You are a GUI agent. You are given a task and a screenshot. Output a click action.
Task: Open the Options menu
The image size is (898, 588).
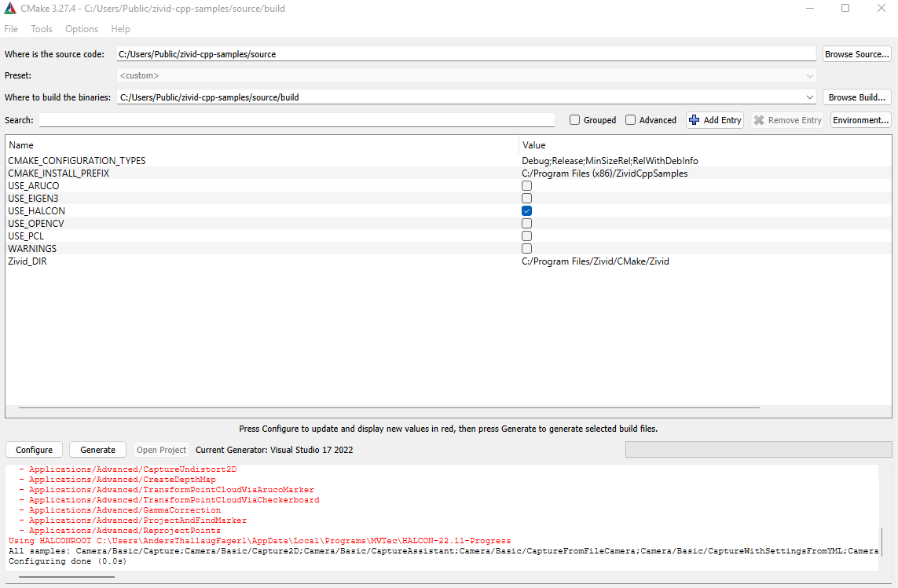click(82, 29)
